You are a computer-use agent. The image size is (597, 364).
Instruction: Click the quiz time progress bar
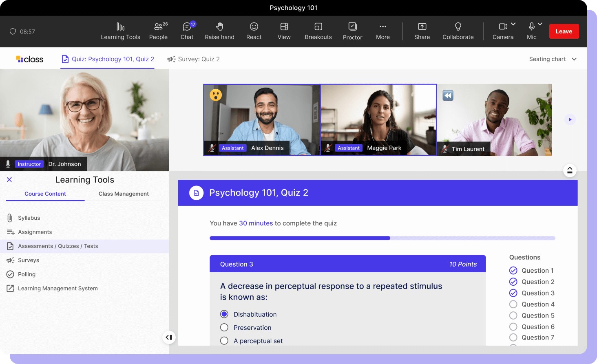[x=382, y=238]
